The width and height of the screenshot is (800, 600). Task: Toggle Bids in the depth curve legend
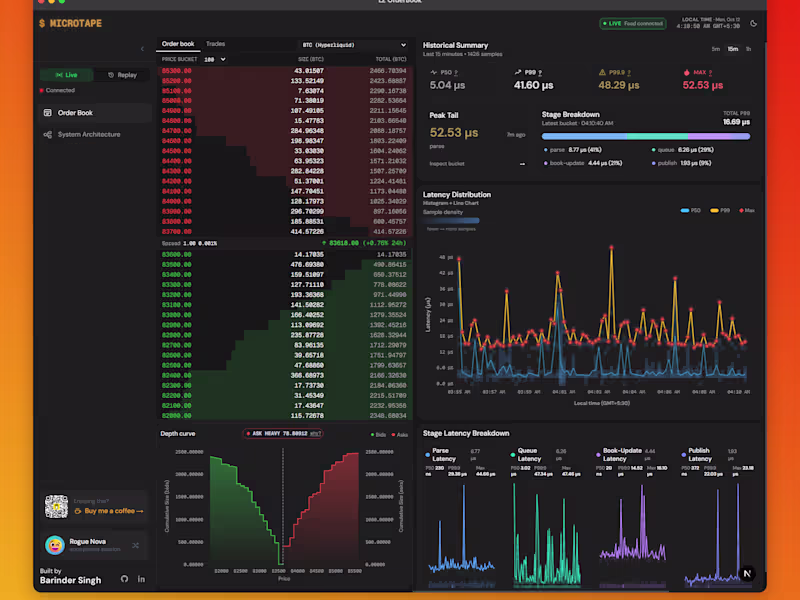coord(378,435)
